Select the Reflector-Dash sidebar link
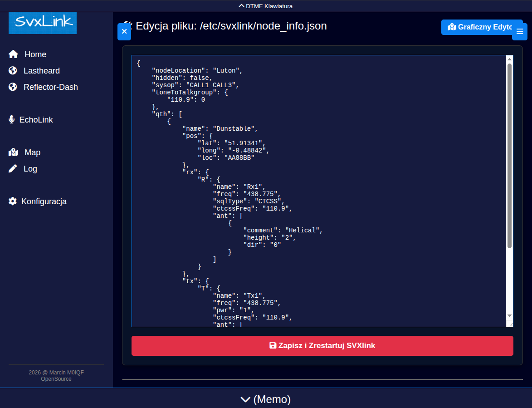Screen dimensions: 532x408 51,87
